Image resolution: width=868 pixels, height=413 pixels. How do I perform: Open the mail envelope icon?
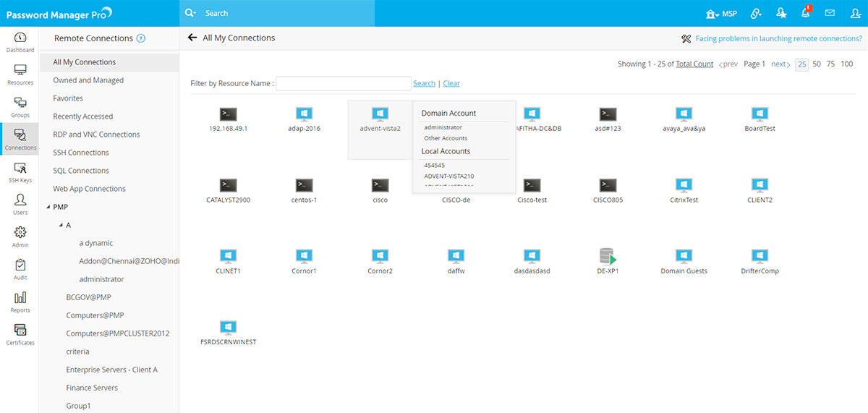click(x=830, y=13)
